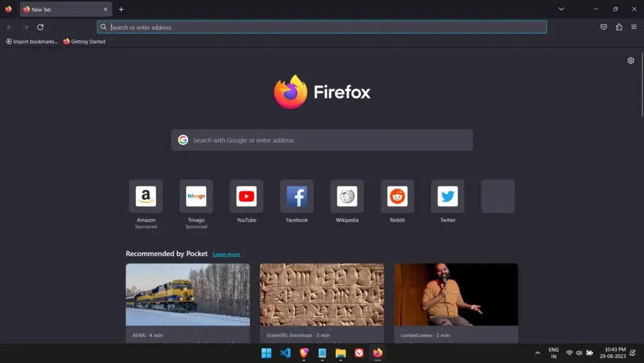Open the AFAR train article thumbnail
This screenshot has height=363, width=644.
click(x=187, y=295)
